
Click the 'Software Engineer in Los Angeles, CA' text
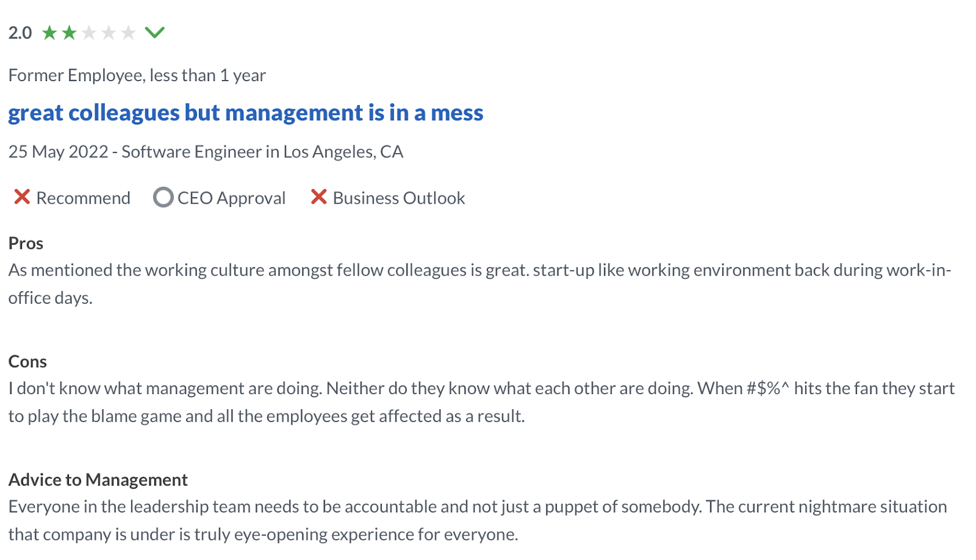click(262, 152)
